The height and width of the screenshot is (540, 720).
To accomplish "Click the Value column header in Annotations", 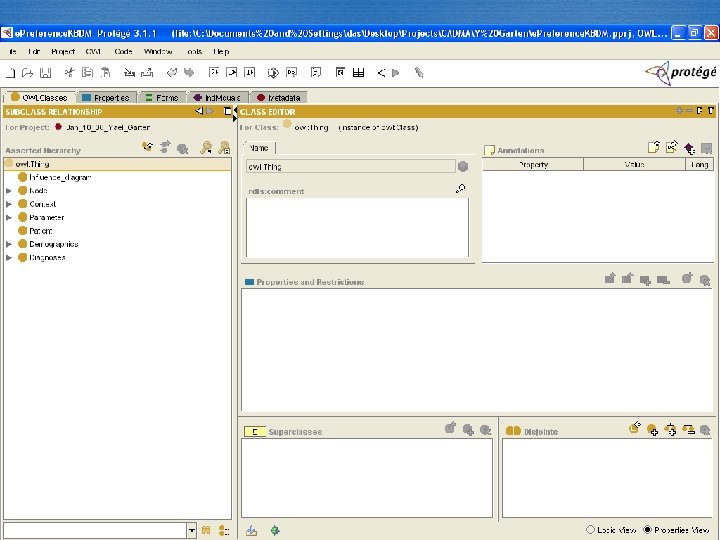I will (x=635, y=164).
